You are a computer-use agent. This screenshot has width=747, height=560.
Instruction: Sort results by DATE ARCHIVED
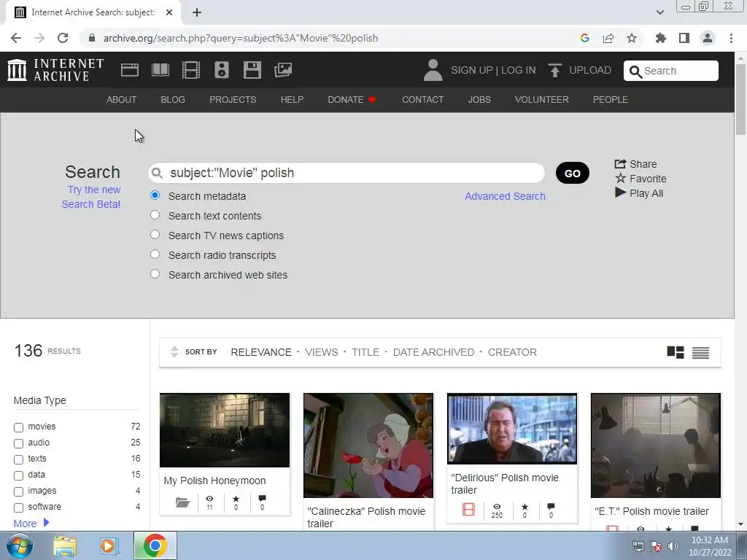pos(433,352)
